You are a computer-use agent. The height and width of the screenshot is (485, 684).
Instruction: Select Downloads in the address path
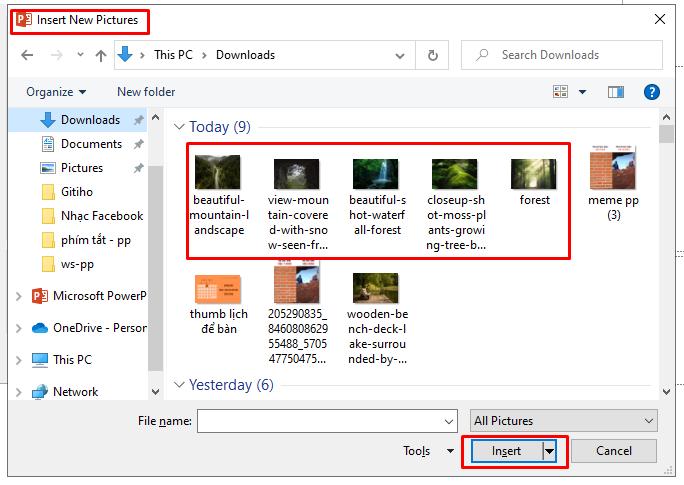point(246,55)
